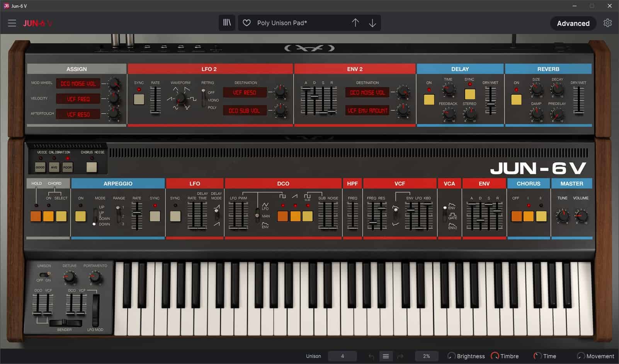
Task: Open the Mod Wheel destination display showing DCO NOISE VOL
Action: pyautogui.click(x=77, y=83)
